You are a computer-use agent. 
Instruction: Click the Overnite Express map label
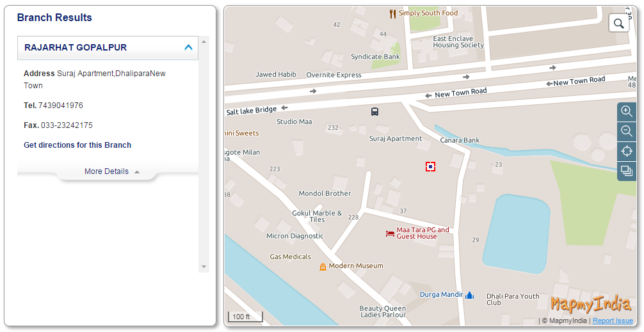[x=334, y=75]
